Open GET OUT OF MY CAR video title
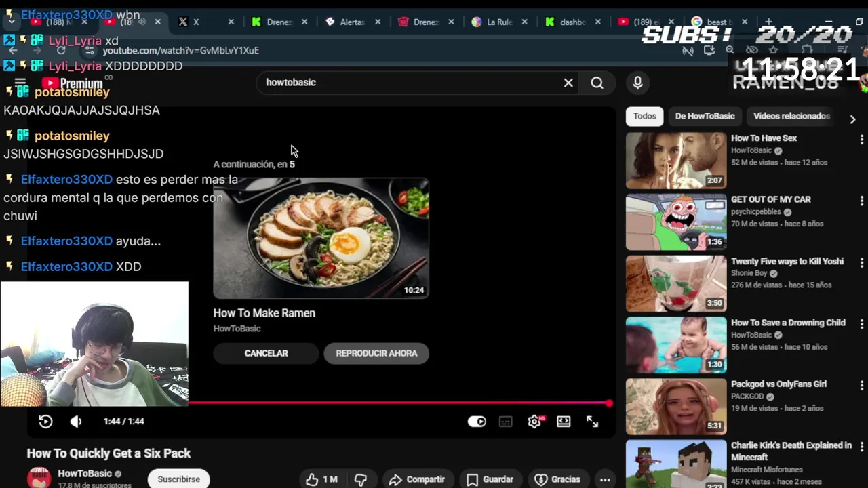This screenshot has height=488, width=868. click(770, 199)
